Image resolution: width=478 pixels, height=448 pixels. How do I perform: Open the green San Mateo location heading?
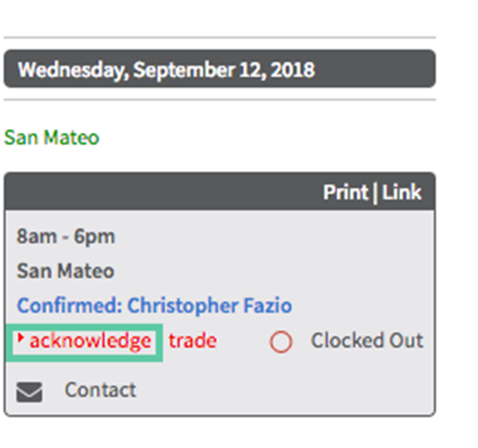click(x=52, y=137)
